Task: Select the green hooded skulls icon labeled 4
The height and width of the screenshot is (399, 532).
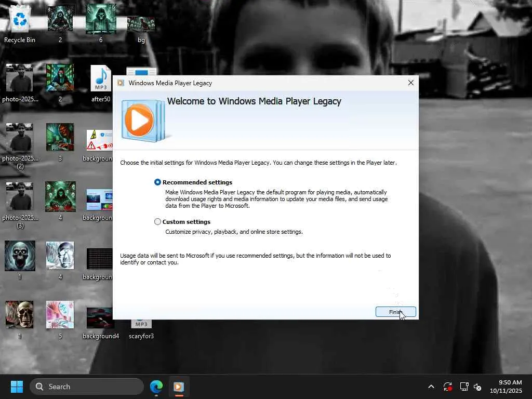Action: [x=60, y=202]
